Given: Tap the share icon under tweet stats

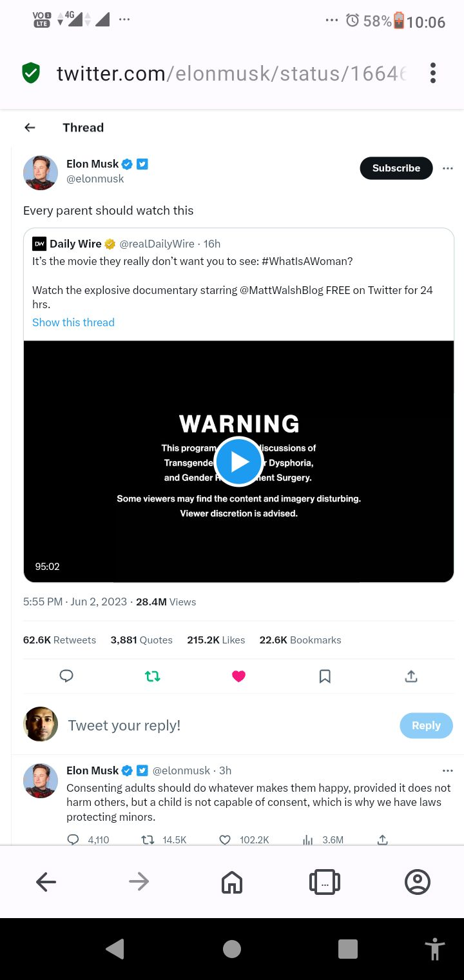Looking at the screenshot, I should tap(411, 676).
